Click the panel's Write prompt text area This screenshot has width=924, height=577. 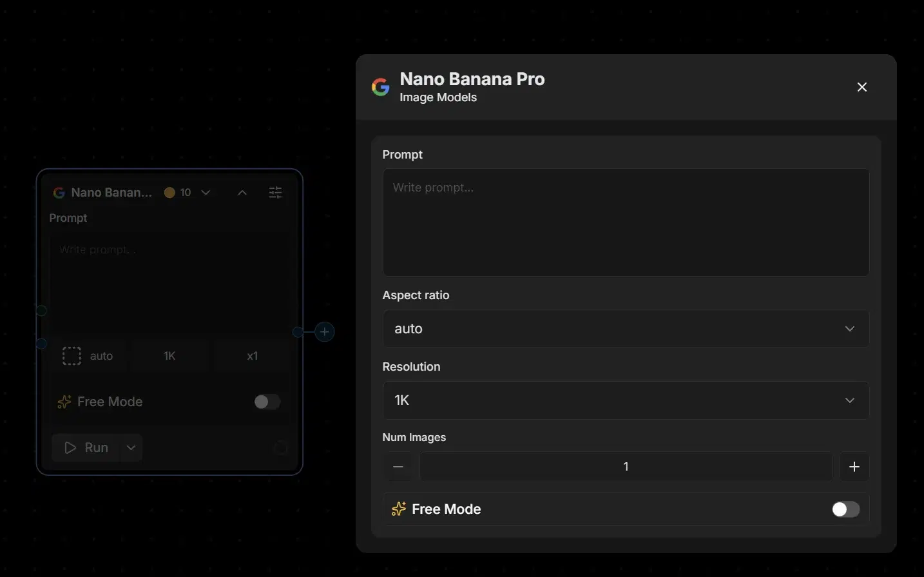pos(626,222)
